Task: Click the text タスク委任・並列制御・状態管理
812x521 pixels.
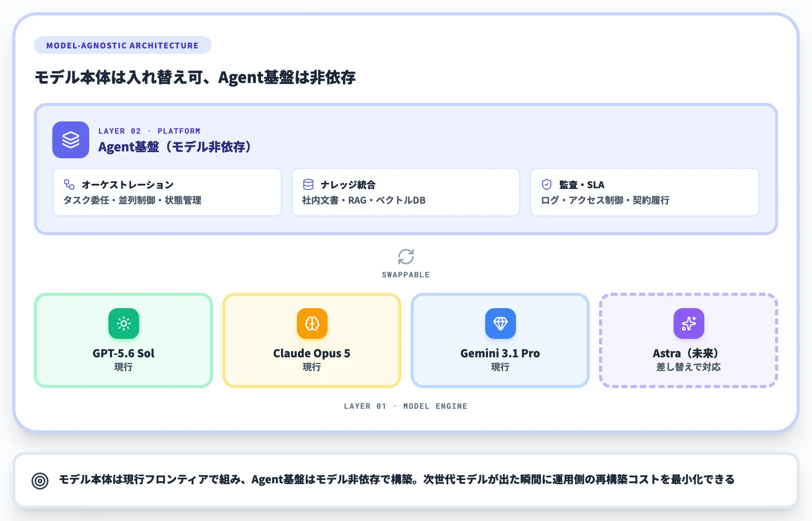Action: [132, 200]
